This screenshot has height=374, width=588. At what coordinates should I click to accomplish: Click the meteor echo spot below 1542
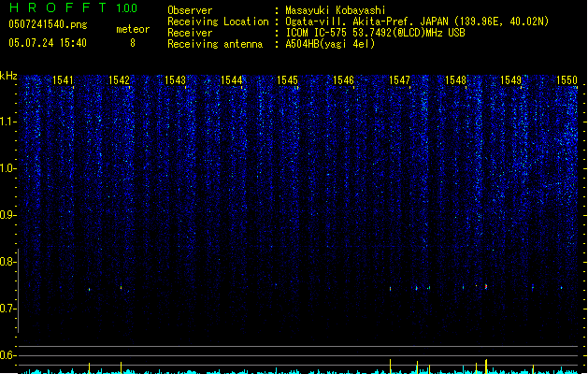click(121, 287)
